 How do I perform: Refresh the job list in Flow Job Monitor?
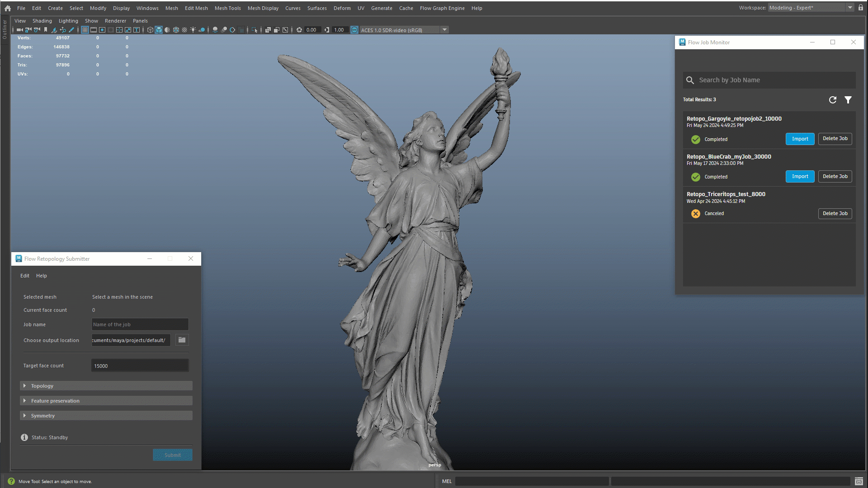click(x=833, y=100)
